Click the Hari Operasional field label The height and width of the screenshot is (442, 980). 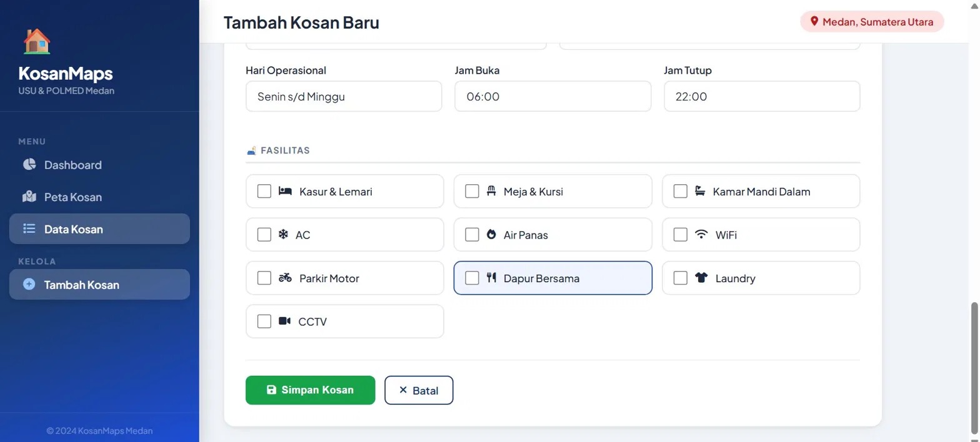tap(286, 71)
